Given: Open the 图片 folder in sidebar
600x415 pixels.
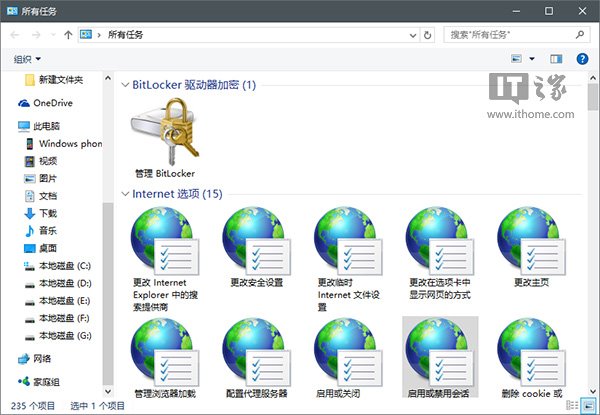Looking at the screenshot, I should coord(41,178).
